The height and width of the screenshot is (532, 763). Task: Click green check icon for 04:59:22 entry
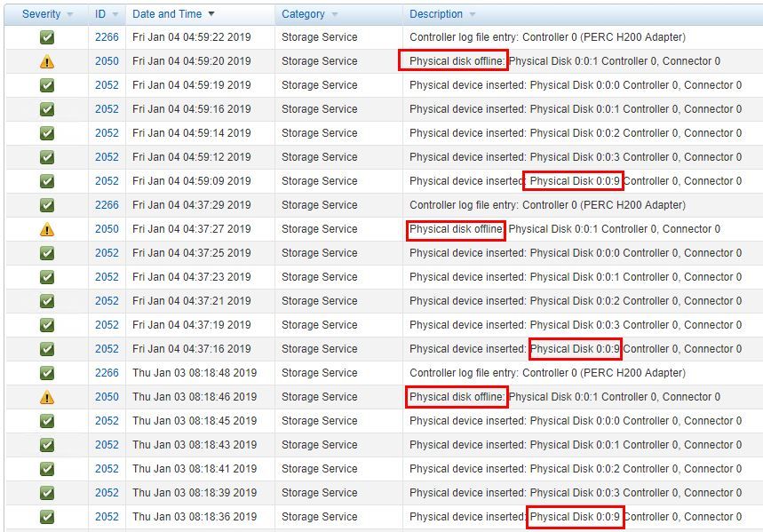(x=47, y=37)
